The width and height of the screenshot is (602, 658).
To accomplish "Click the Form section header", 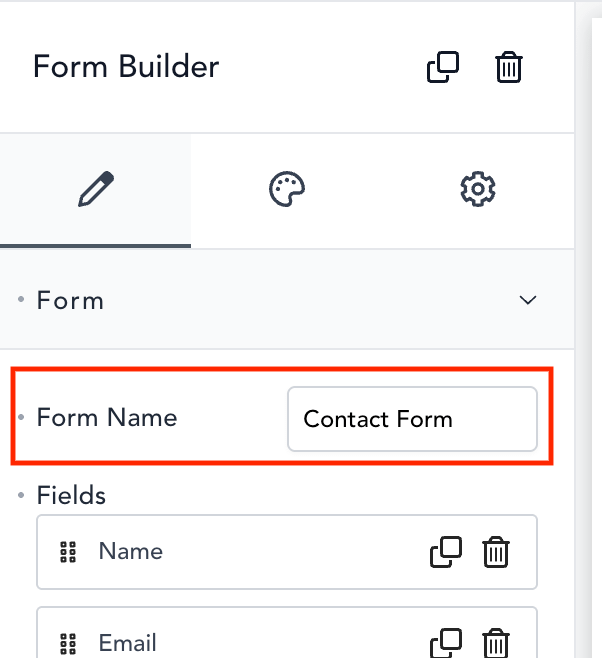I will [x=287, y=300].
